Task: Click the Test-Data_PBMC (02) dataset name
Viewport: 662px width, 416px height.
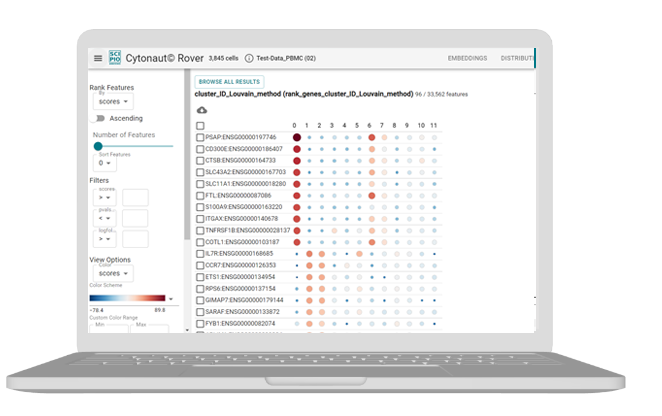Action: (x=286, y=58)
